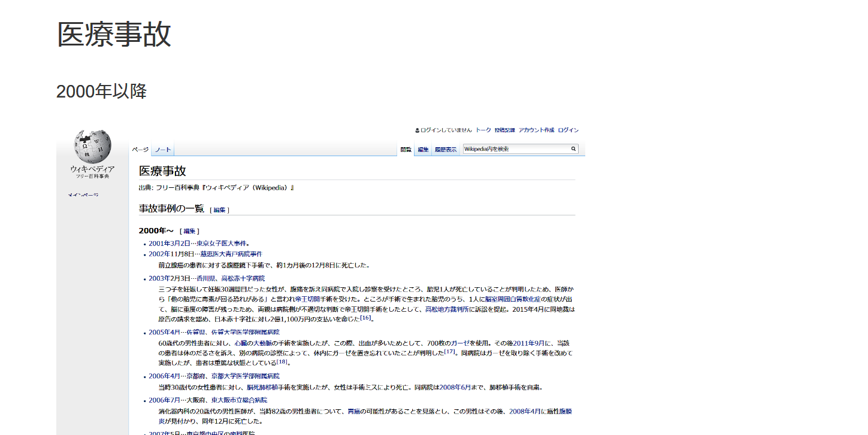The width and height of the screenshot is (868, 435).
Task: Open the 2005年4月 date link
Action: click(164, 332)
